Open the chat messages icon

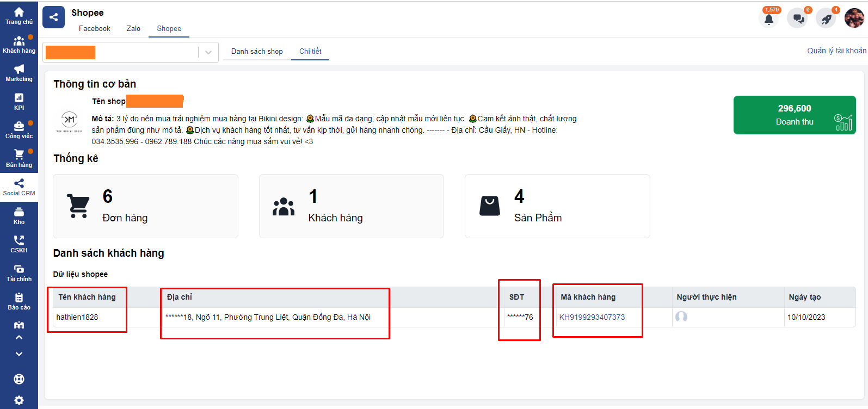798,19
